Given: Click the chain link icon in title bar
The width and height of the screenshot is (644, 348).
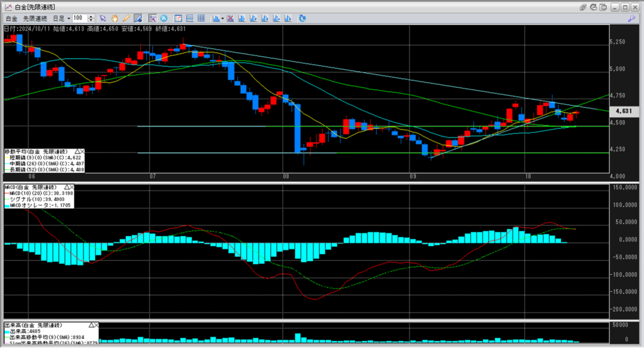Looking at the screenshot, I should [x=583, y=7].
